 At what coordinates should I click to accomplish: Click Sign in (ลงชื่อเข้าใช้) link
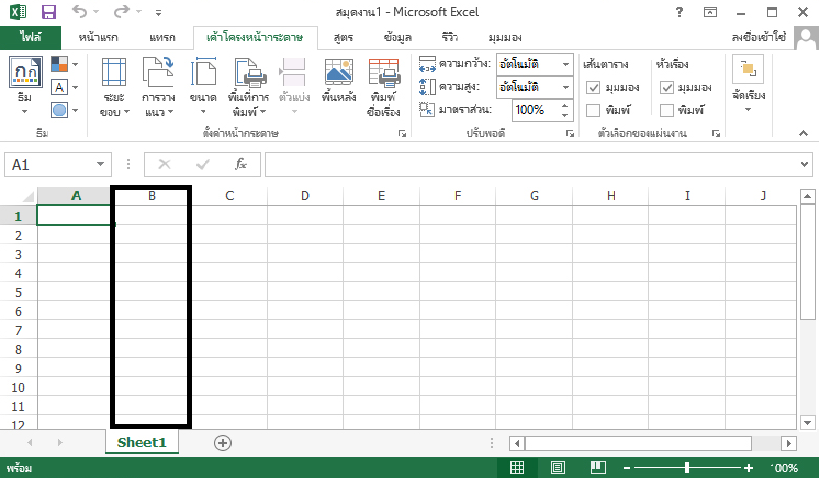(773, 37)
